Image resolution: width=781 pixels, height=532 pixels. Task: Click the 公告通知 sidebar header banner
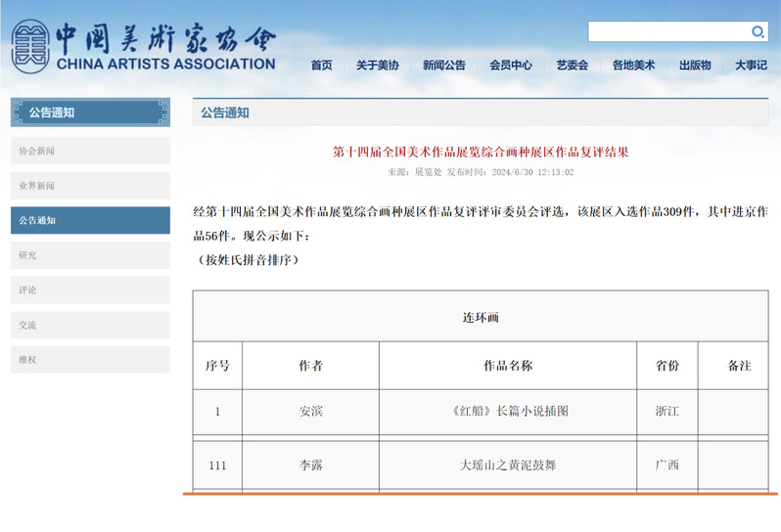90,112
